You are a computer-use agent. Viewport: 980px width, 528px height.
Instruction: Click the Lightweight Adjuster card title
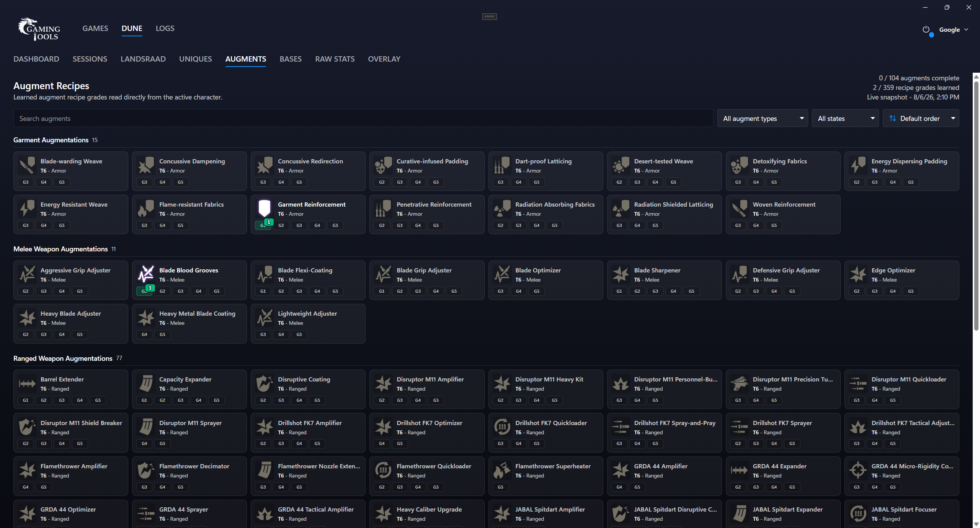click(x=307, y=313)
